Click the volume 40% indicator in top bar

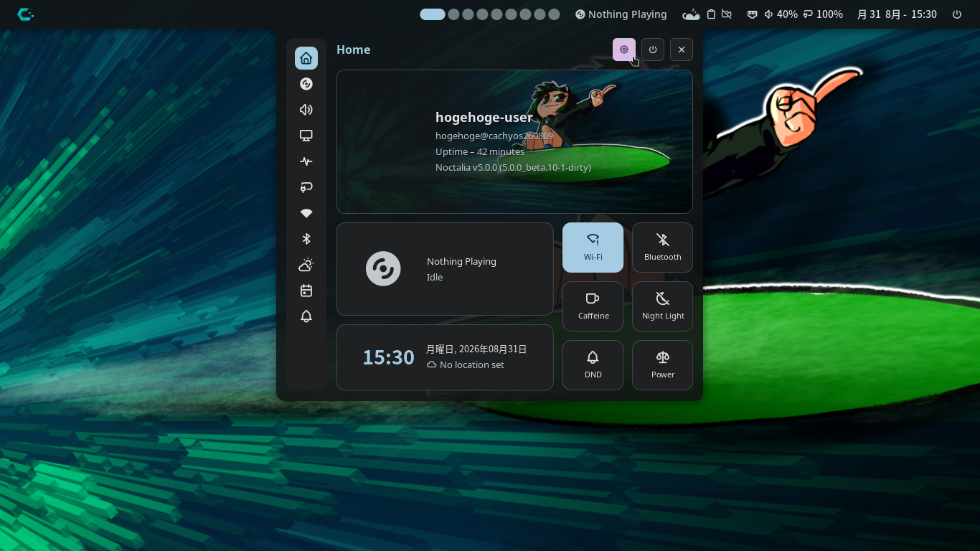pos(781,14)
